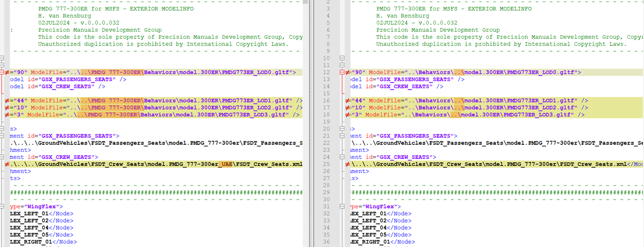The image size is (644, 247).
Task: Collapse the fold at line 24 in right pane
Action: [x=342, y=157]
